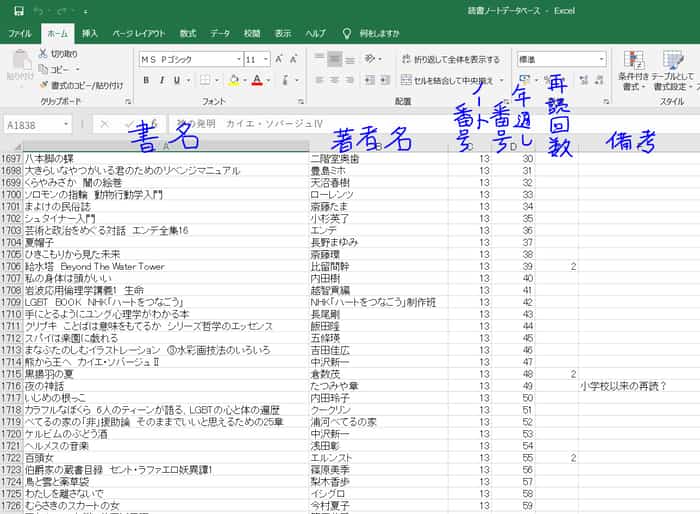The height and width of the screenshot is (514, 700).
Task: Switch to the View (表示) tab
Action: coord(283,33)
